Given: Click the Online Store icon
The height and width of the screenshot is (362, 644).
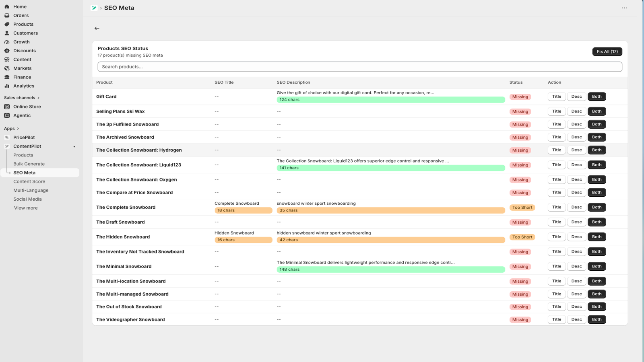Looking at the screenshot, I should 7,107.
